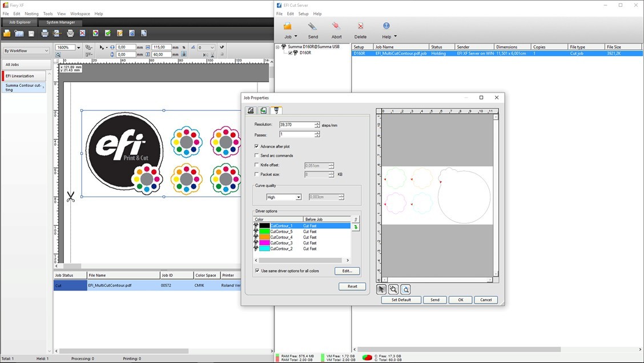
Task: Select the arrow pointer tool below preview
Action: pos(381,289)
